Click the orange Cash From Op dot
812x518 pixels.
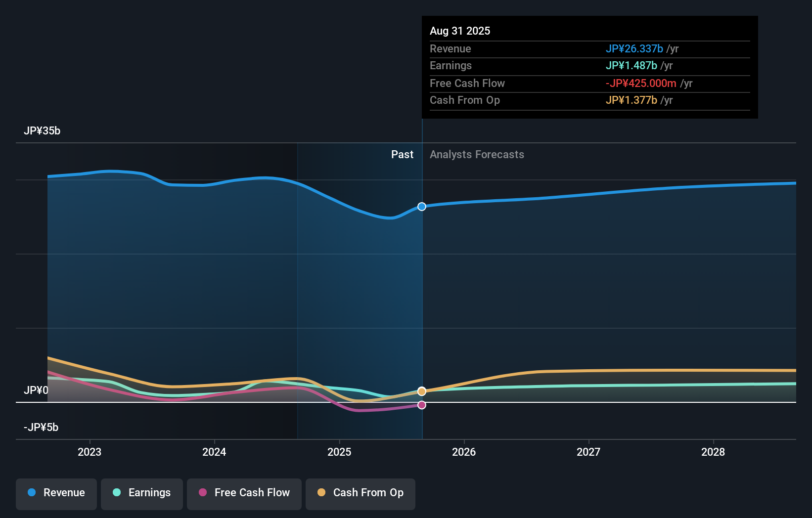[x=322, y=493]
